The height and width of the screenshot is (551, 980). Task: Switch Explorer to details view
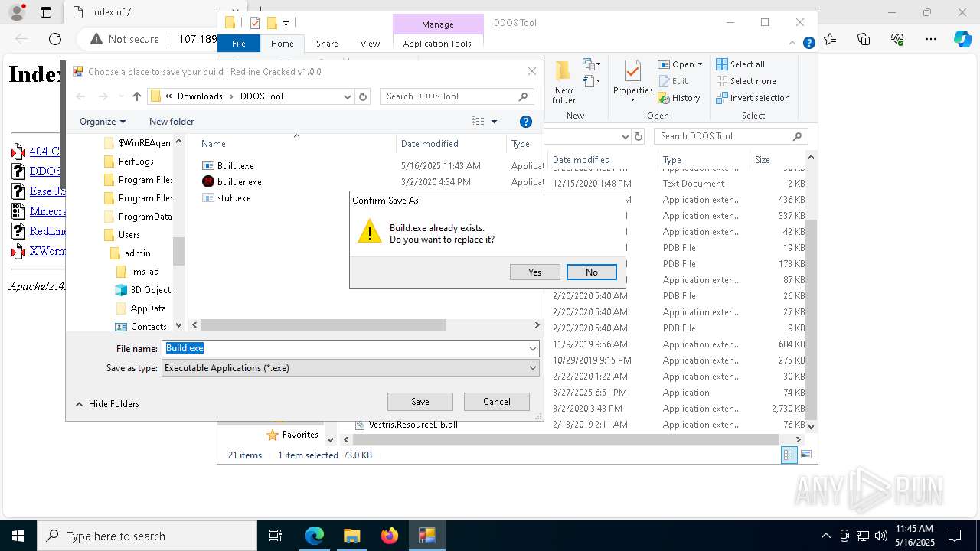pyautogui.click(x=789, y=455)
